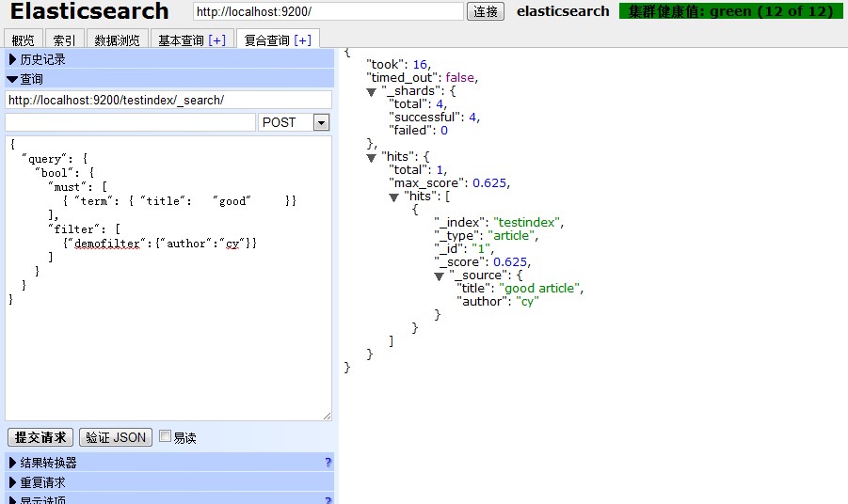The width and height of the screenshot is (848, 504).
Task: Collapse the inner "hits" array triangle
Action: (394, 197)
